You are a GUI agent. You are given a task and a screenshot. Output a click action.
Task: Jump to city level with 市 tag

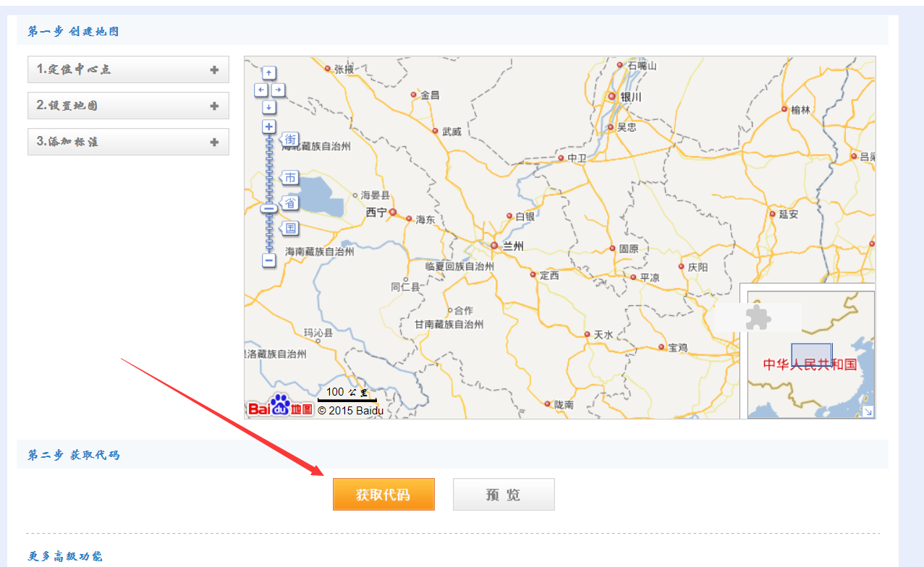289,178
